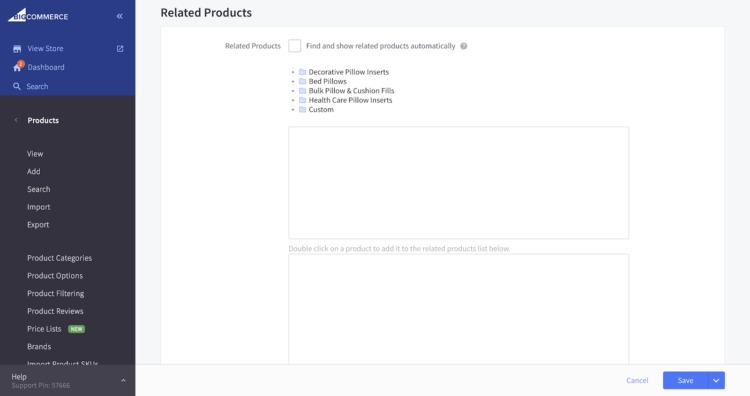Click Custom folder icon
This screenshot has height=396, width=750.
(x=302, y=110)
